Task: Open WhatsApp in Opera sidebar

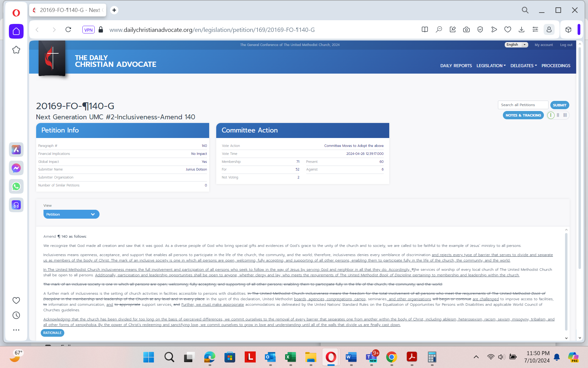Action: [x=16, y=186]
